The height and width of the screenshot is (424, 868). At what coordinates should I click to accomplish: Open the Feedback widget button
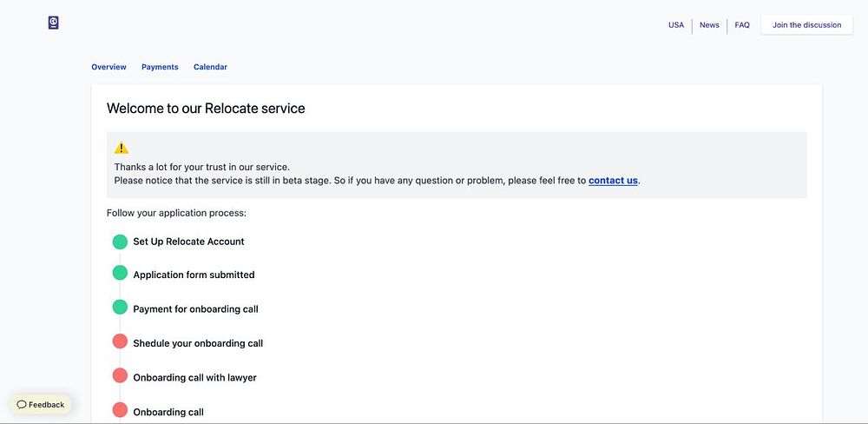point(41,405)
